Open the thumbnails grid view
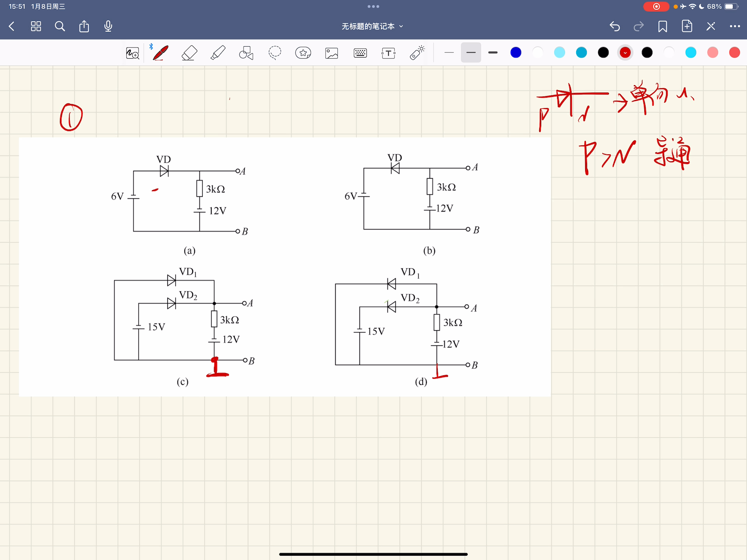Viewport: 747px width, 560px height. coord(36,26)
